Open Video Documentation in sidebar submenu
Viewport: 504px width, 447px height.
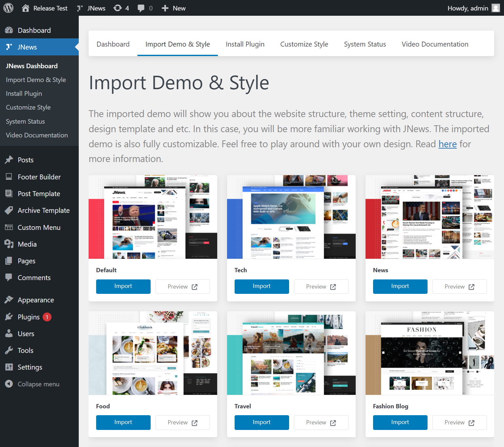pyautogui.click(x=37, y=135)
